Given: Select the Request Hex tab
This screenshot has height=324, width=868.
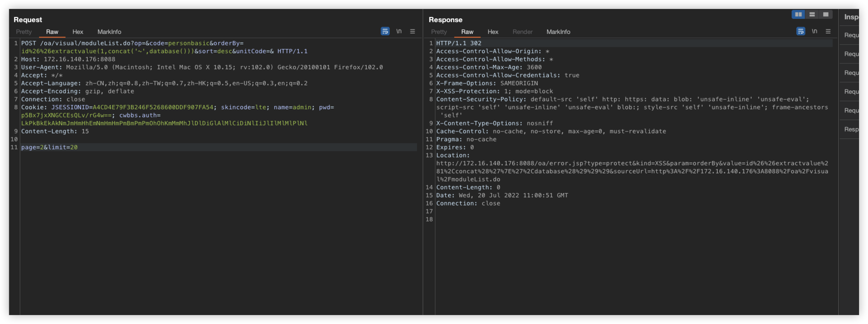Looking at the screenshot, I should 78,32.
